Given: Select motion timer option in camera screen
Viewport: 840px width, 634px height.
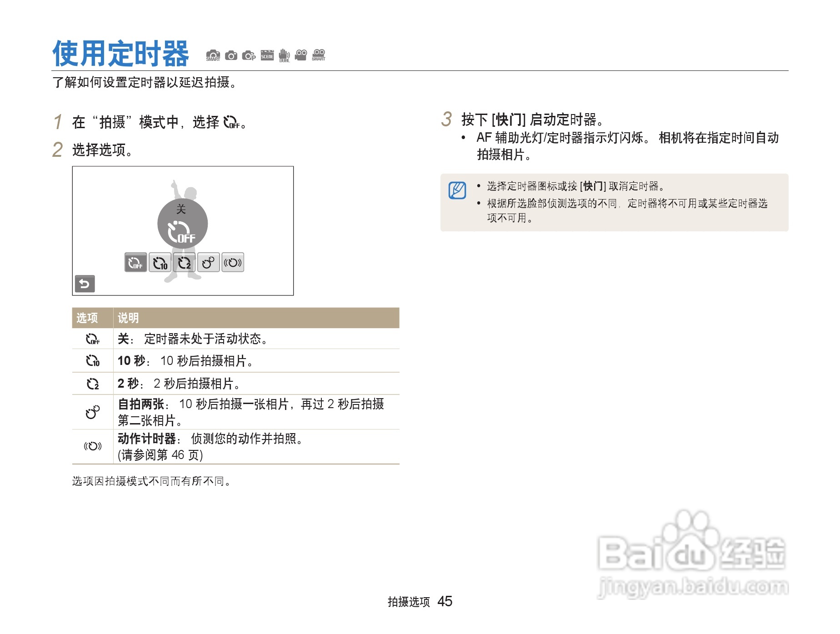Looking at the screenshot, I should (x=233, y=262).
